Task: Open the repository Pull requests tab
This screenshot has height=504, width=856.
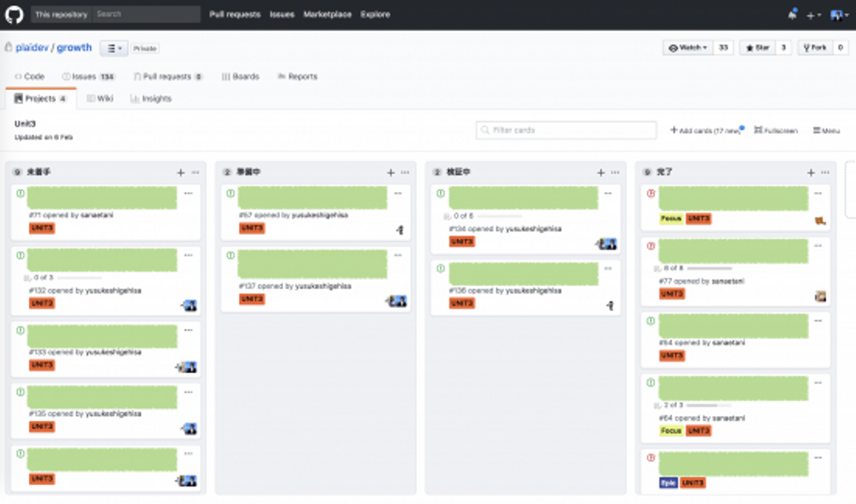Action: click(168, 77)
